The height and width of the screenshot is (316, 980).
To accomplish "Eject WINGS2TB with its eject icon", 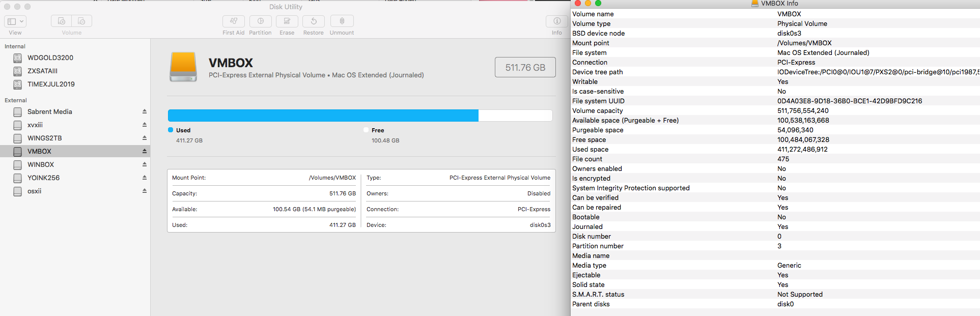I will click(145, 138).
